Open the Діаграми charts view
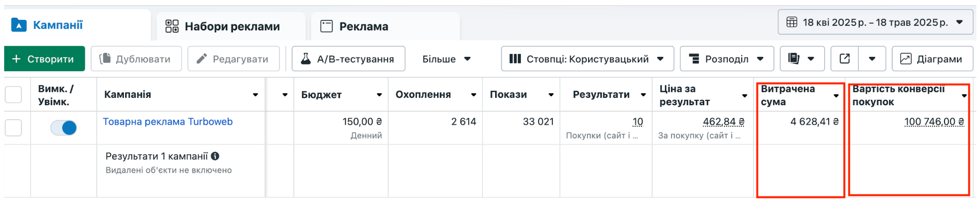 pos(932,59)
